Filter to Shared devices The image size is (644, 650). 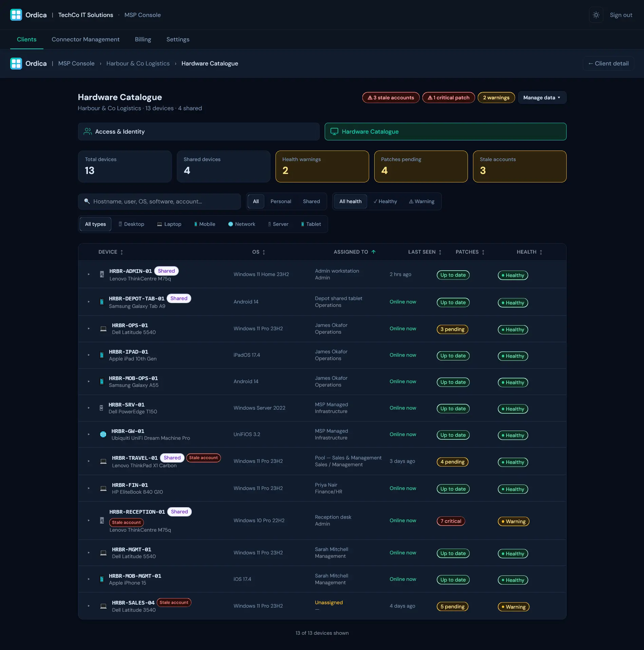[x=311, y=201]
